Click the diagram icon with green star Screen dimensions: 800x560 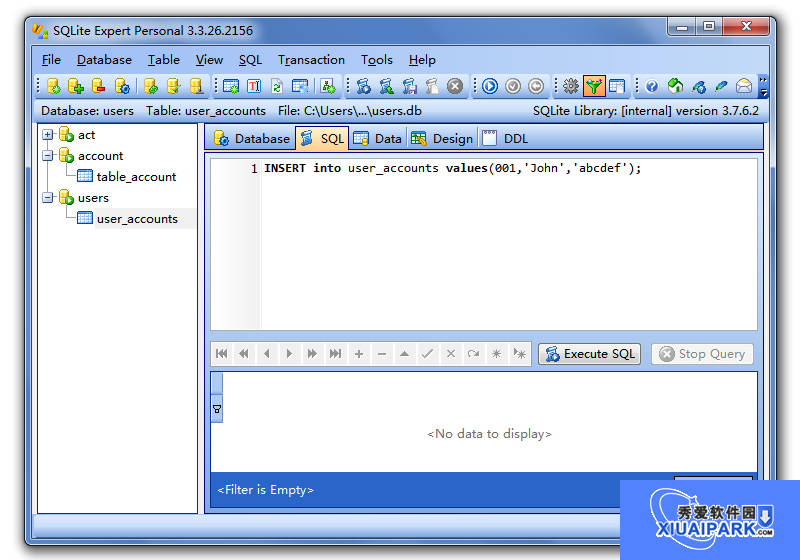328,86
